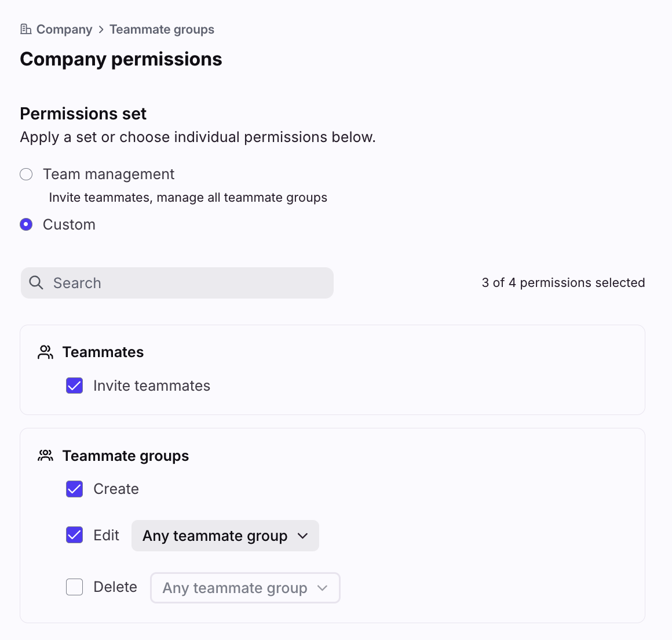Open the Delete scope dropdown
Viewport: 672px width, 640px height.
(245, 588)
